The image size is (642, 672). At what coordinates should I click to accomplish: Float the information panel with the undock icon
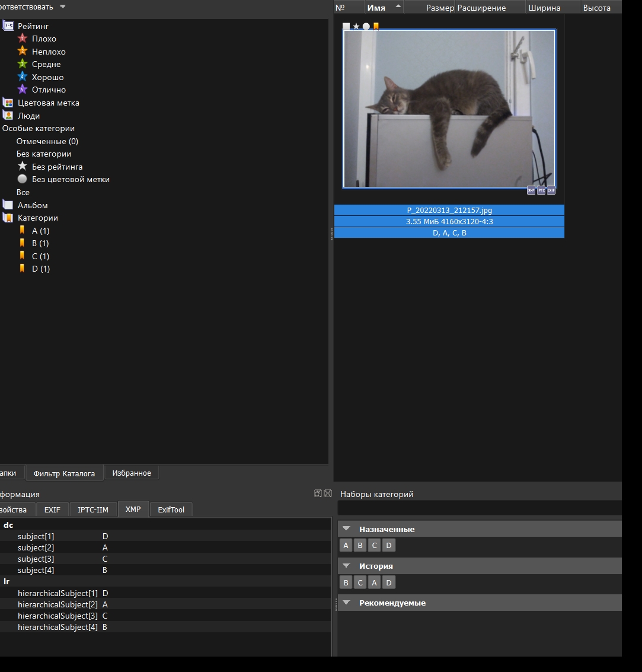click(318, 493)
